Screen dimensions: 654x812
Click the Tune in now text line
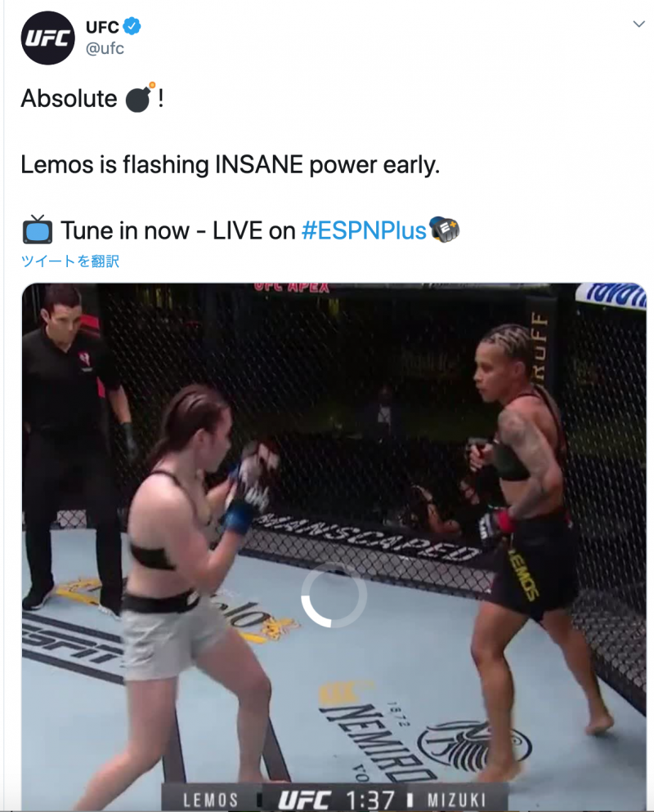[177, 230]
